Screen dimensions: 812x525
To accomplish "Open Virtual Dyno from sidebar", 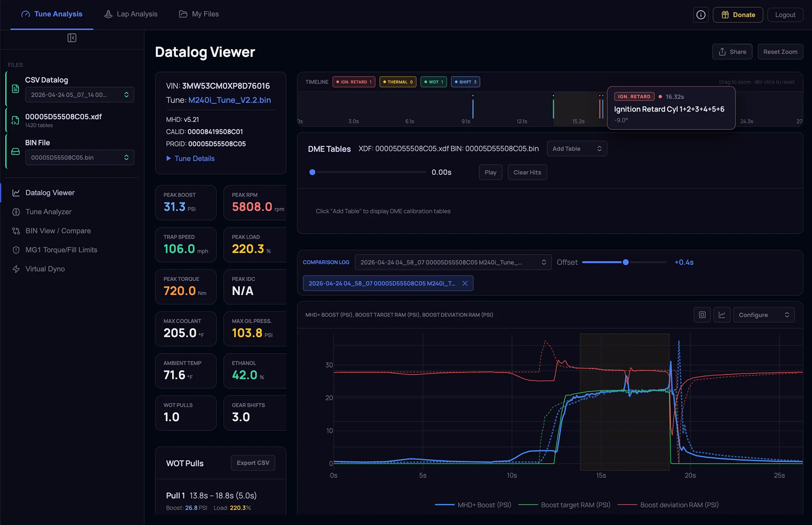I will [45, 269].
